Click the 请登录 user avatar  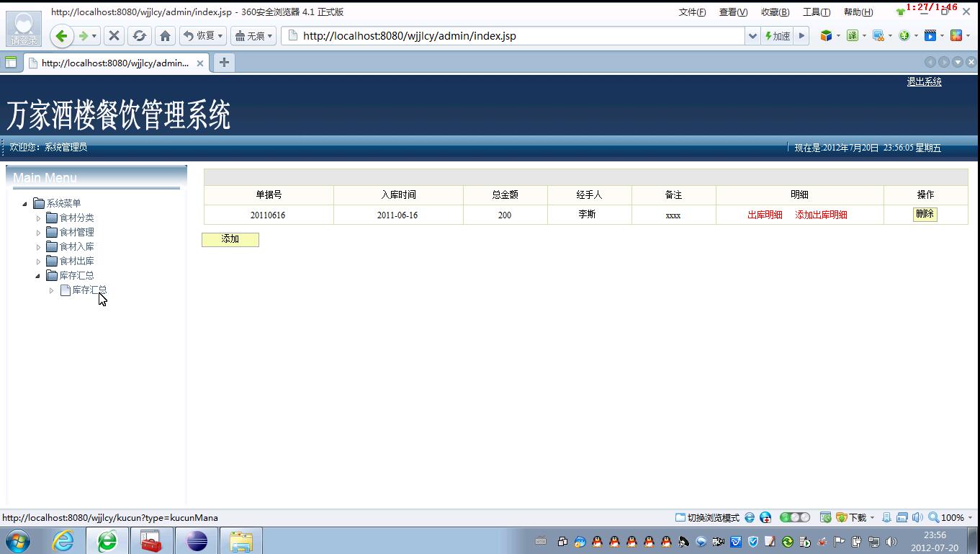coord(24,28)
